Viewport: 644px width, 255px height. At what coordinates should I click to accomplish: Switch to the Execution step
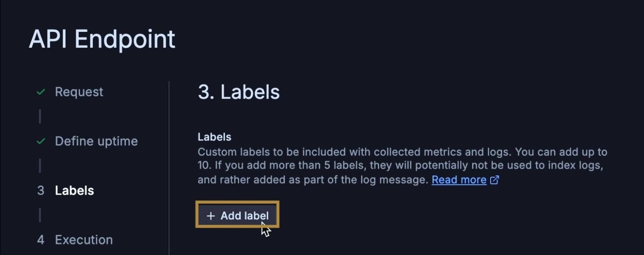84,240
